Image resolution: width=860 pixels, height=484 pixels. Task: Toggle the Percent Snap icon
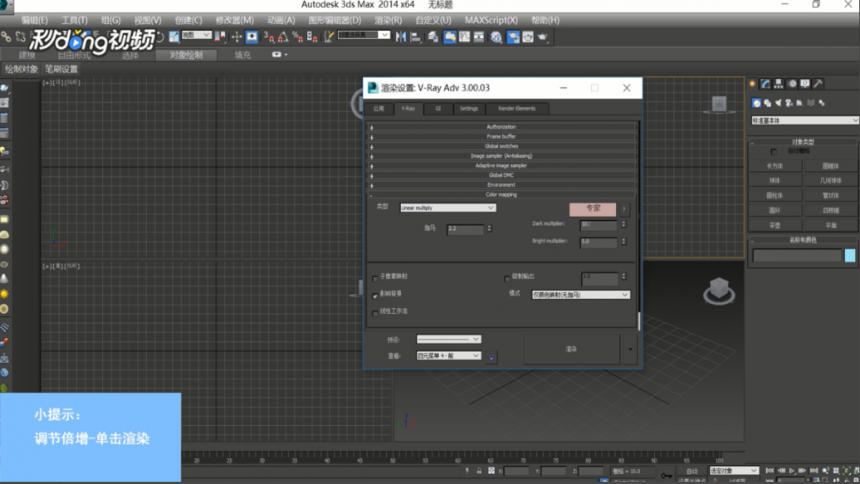point(297,37)
